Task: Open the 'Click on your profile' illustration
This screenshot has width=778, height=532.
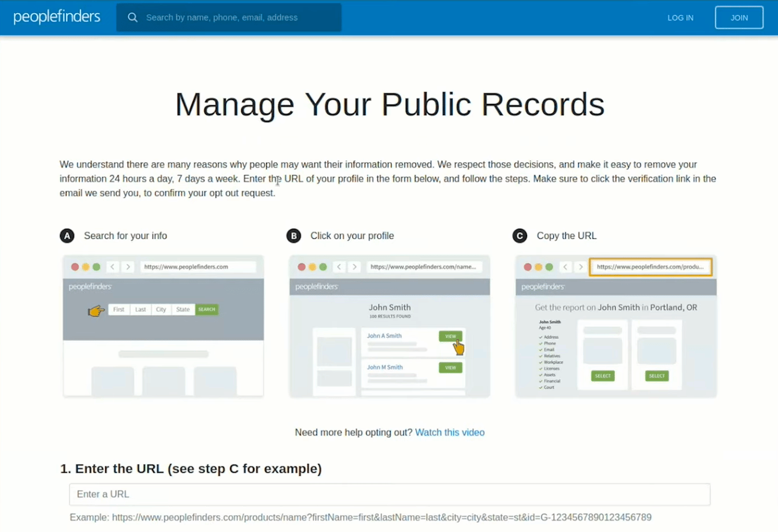Action: (x=390, y=326)
